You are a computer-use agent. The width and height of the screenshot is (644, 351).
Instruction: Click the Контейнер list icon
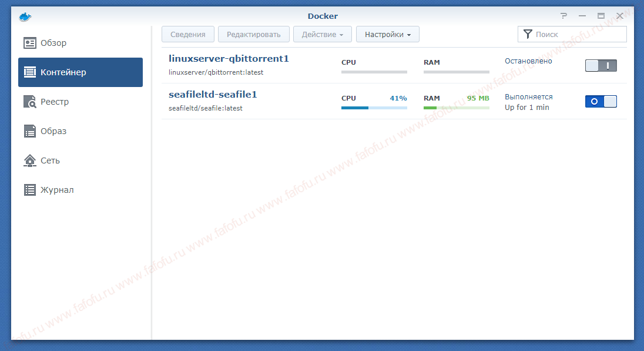click(x=29, y=72)
